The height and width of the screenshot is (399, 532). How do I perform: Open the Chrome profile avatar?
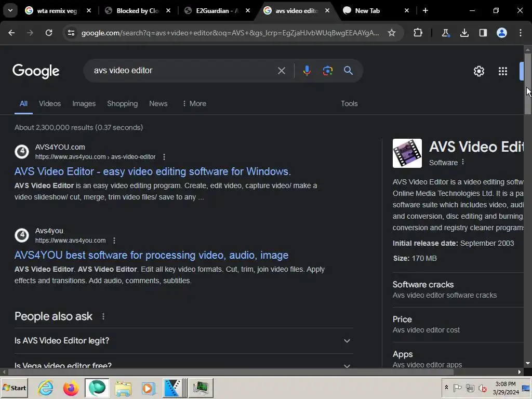coord(502,33)
